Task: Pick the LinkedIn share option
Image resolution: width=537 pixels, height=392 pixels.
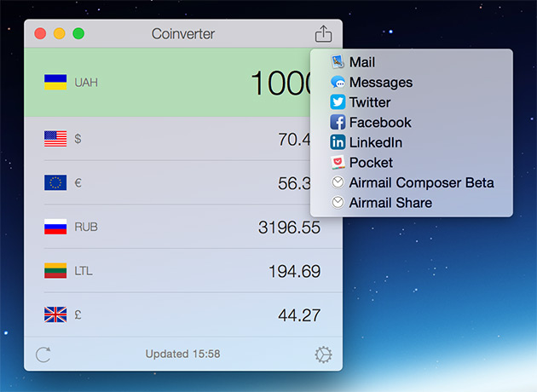Action: click(x=412, y=142)
